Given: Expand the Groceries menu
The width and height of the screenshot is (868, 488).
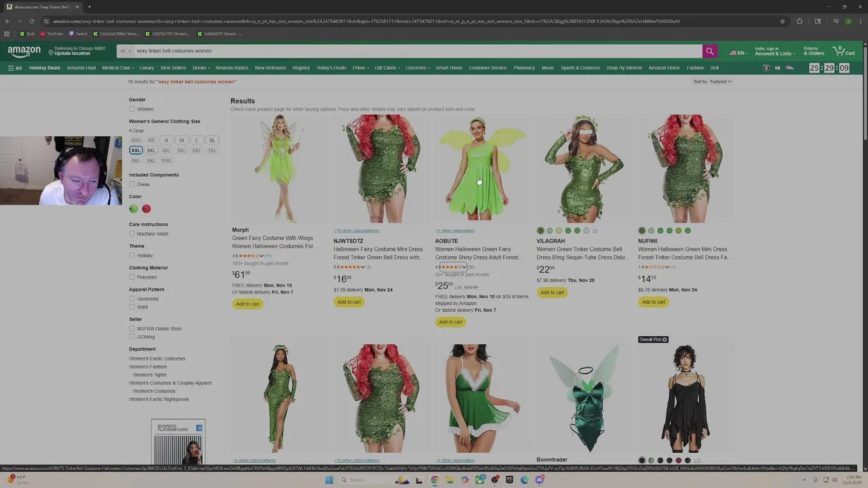Looking at the screenshot, I should (x=418, y=68).
